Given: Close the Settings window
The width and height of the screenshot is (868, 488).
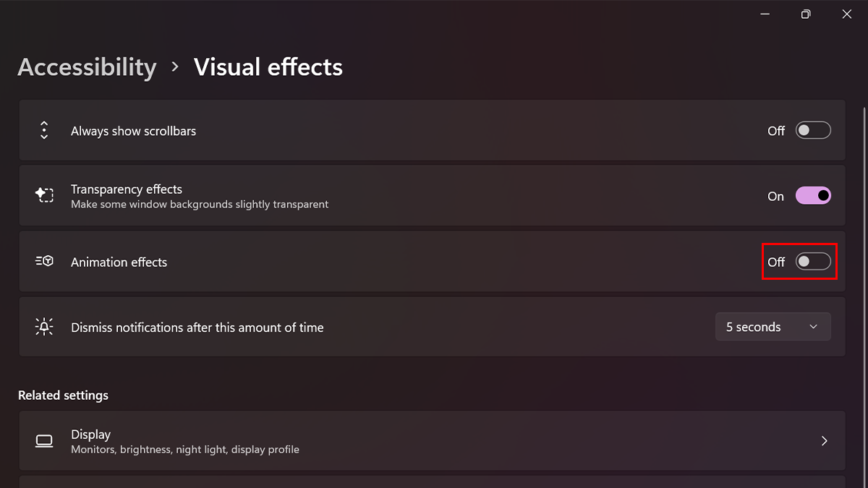Looking at the screenshot, I should pyautogui.click(x=847, y=14).
